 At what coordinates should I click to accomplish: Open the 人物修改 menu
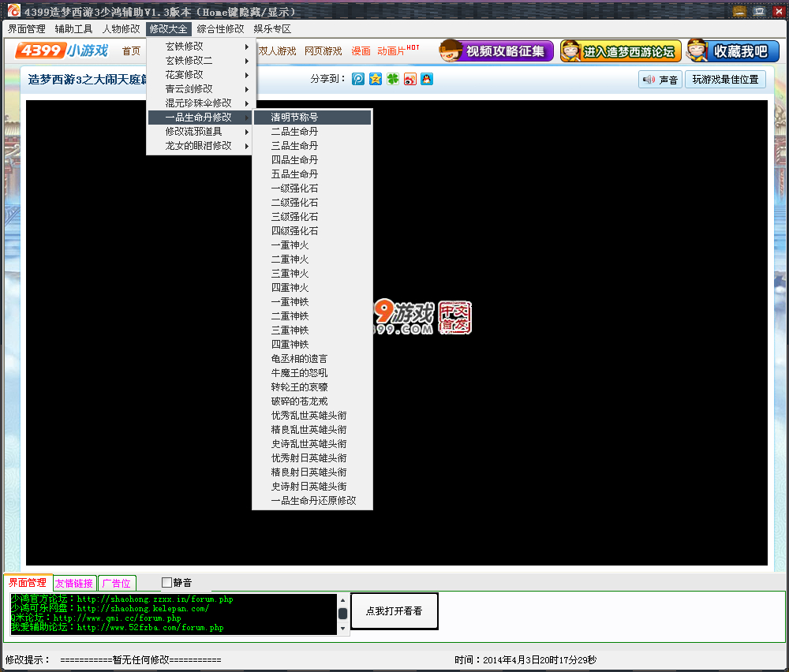[x=122, y=28]
